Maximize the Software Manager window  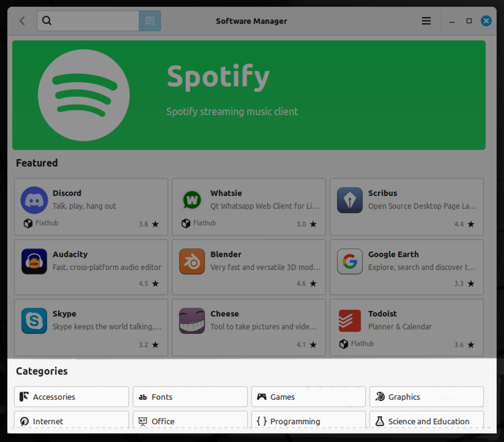click(469, 21)
